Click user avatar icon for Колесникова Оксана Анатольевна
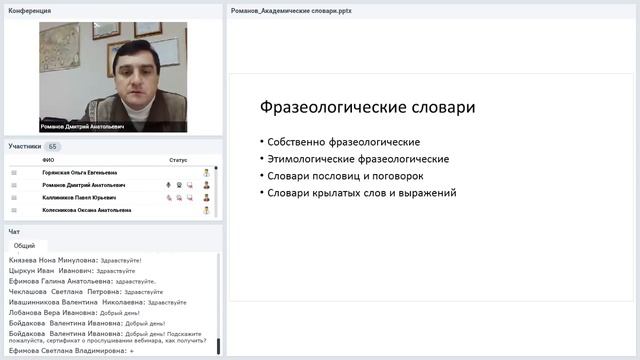 (207, 210)
